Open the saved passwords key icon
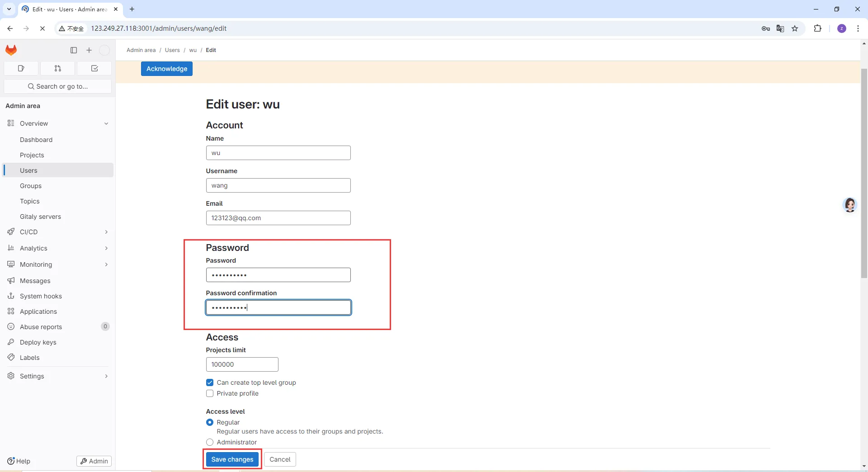 coord(766,28)
